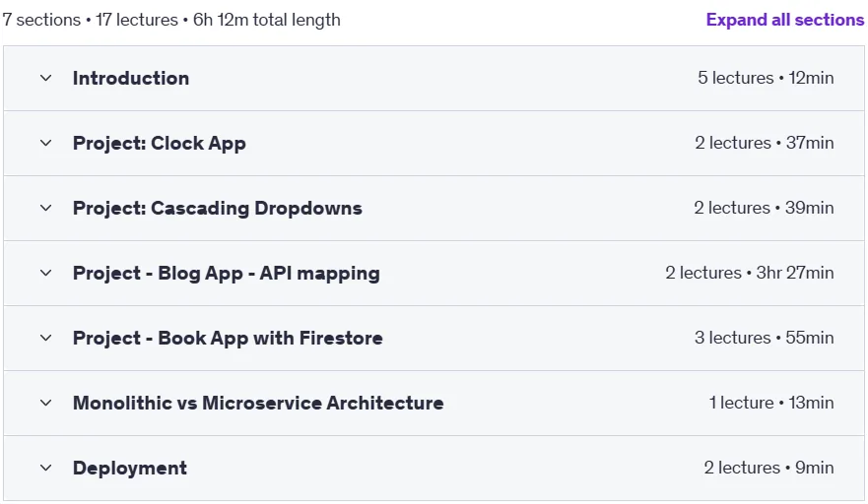Open the Introduction section title

click(131, 78)
